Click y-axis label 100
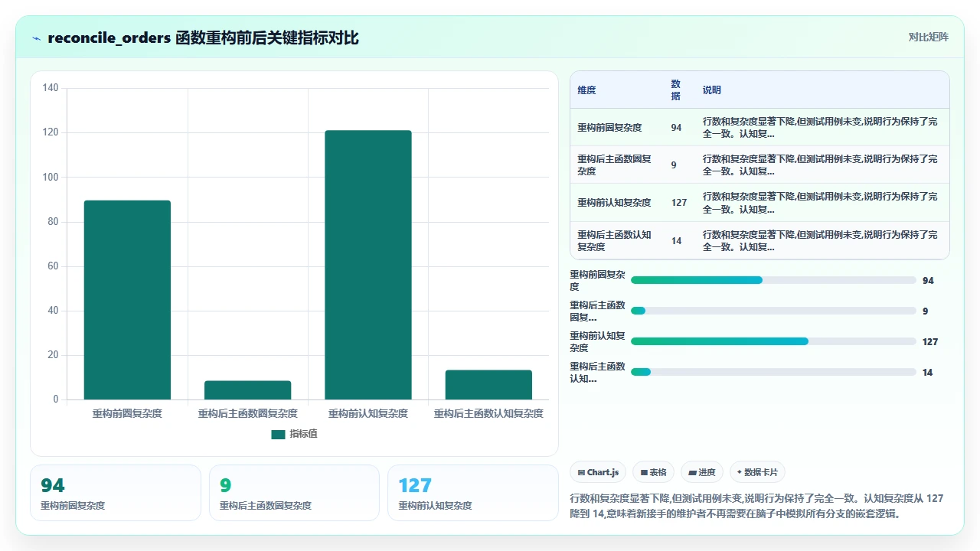This screenshot has width=980, height=551. click(51, 177)
